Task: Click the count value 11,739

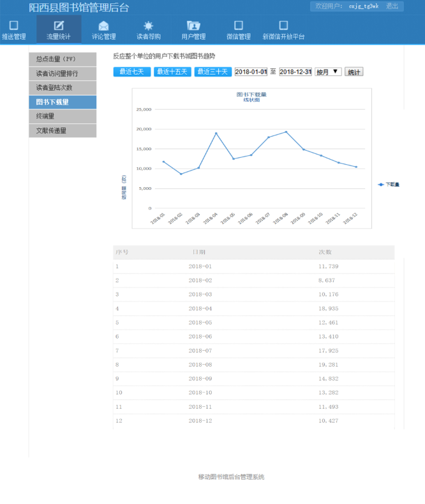Action: click(x=329, y=266)
